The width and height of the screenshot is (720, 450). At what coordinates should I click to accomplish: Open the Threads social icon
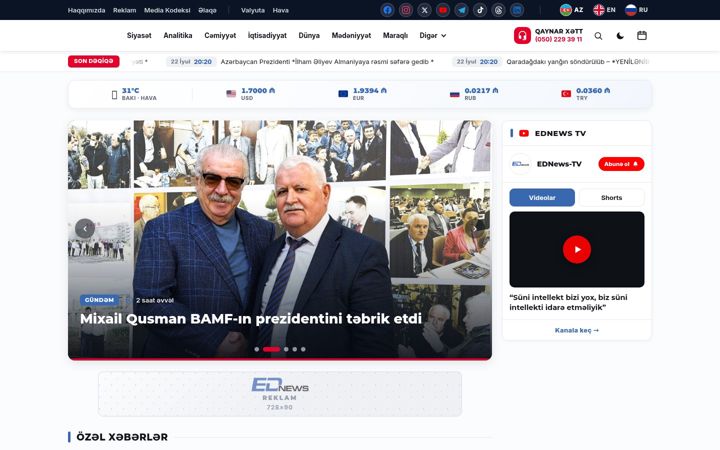pyautogui.click(x=499, y=10)
